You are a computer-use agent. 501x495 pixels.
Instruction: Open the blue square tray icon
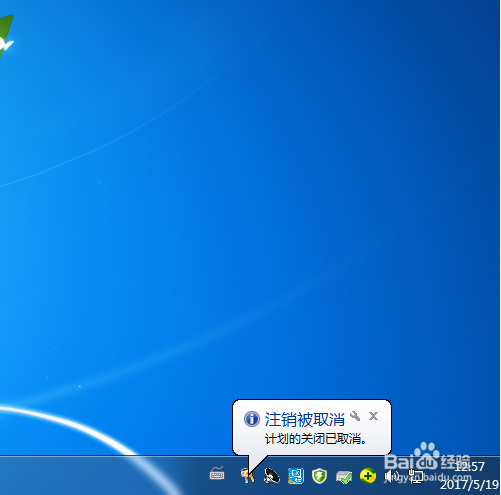[x=296, y=476]
